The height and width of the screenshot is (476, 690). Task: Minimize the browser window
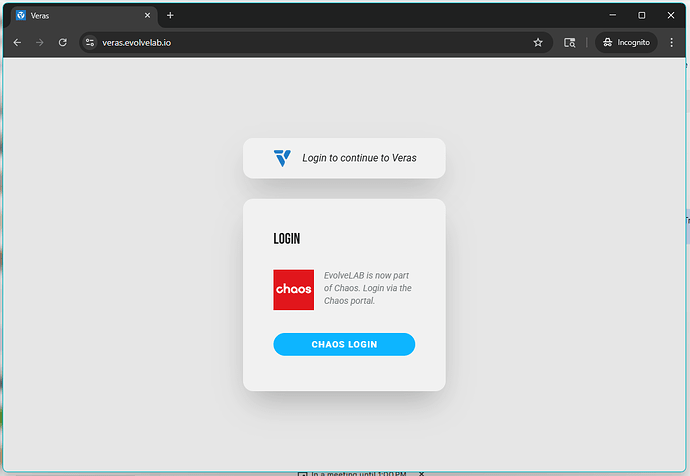pos(613,15)
